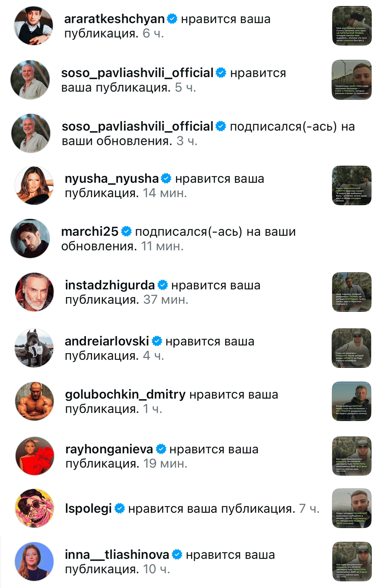Screen dimensions: 386x588
Task: Click the nyusha_nyusha username
Action: pyautogui.click(x=112, y=179)
